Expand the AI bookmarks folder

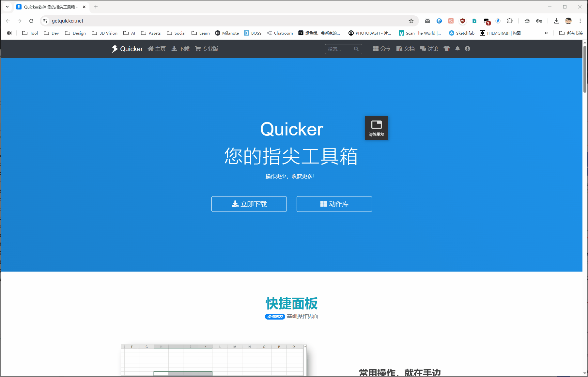pyautogui.click(x=129, y=33)
